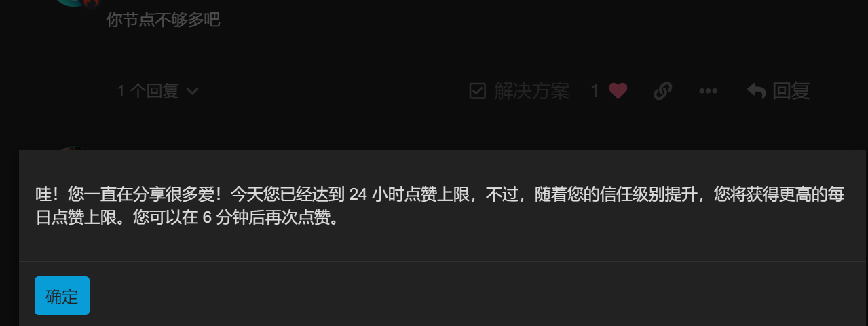
Task: Copy post link via chain icon
Action: [662, 91]
